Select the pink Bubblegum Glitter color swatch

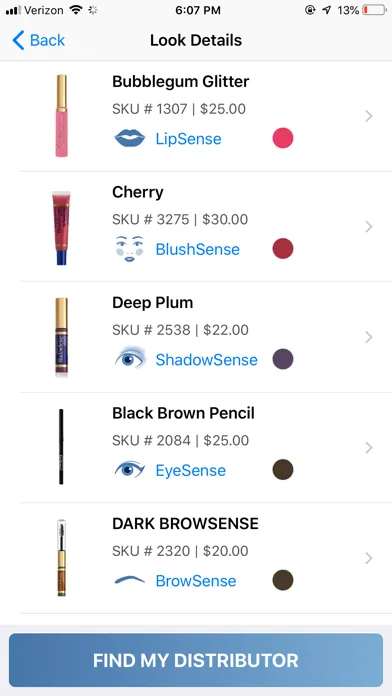click(x=283, y=138)
